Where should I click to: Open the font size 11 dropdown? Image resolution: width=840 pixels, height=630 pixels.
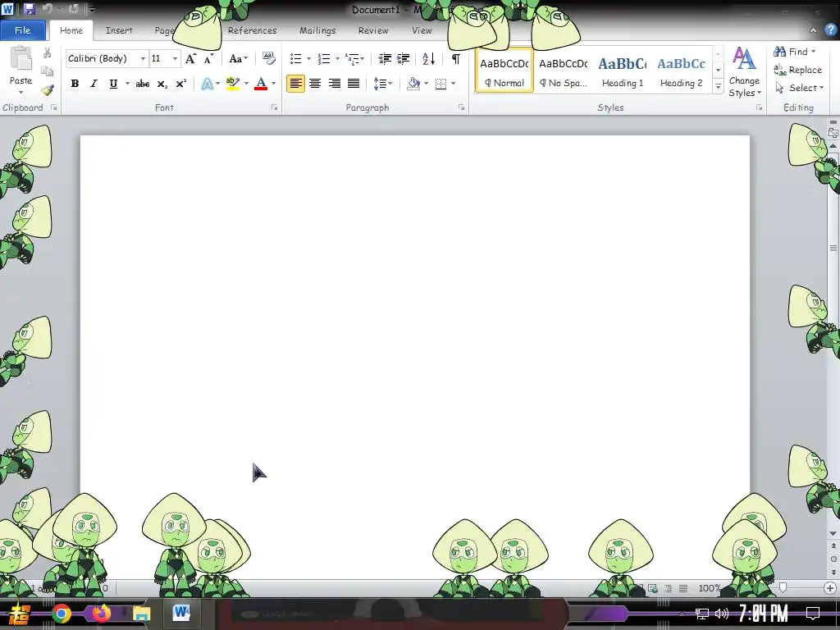(176, 58)
